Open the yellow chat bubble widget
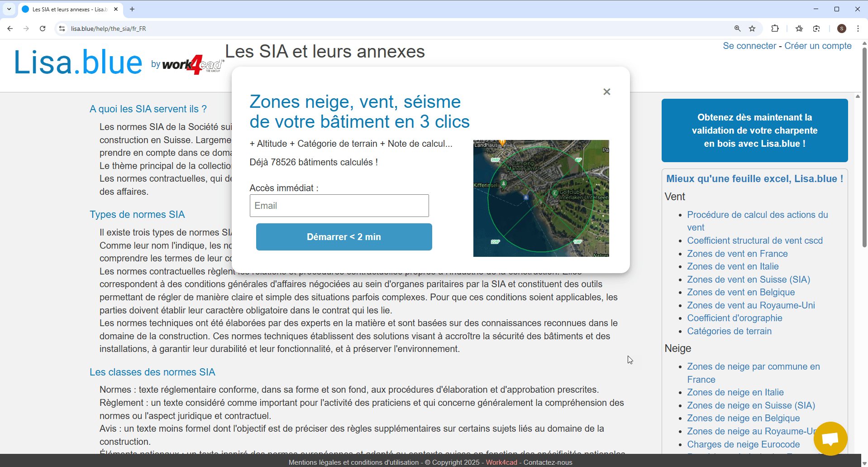The width and height of the screenshot is (868, 467). 830,438
